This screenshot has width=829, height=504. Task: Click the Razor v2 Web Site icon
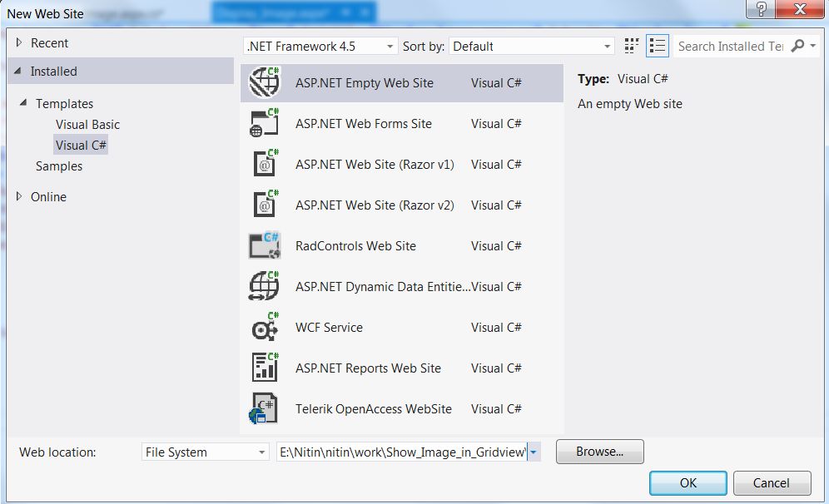tap(265, 205)
